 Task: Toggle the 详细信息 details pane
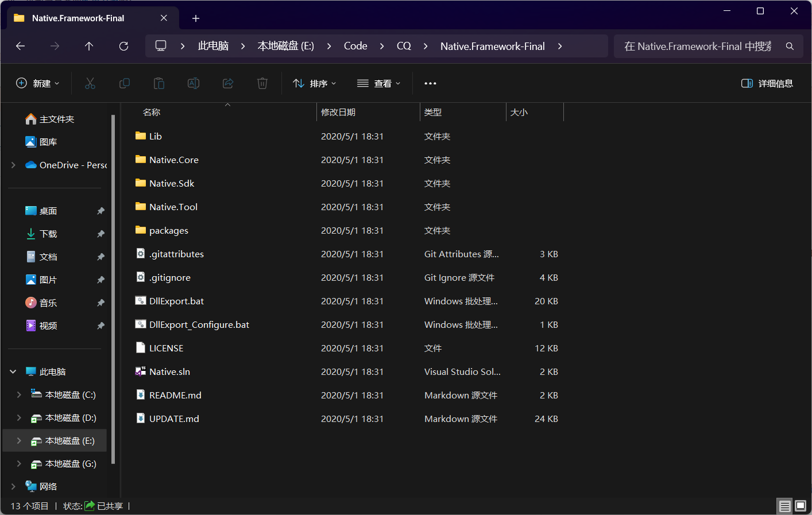[767, 83]
